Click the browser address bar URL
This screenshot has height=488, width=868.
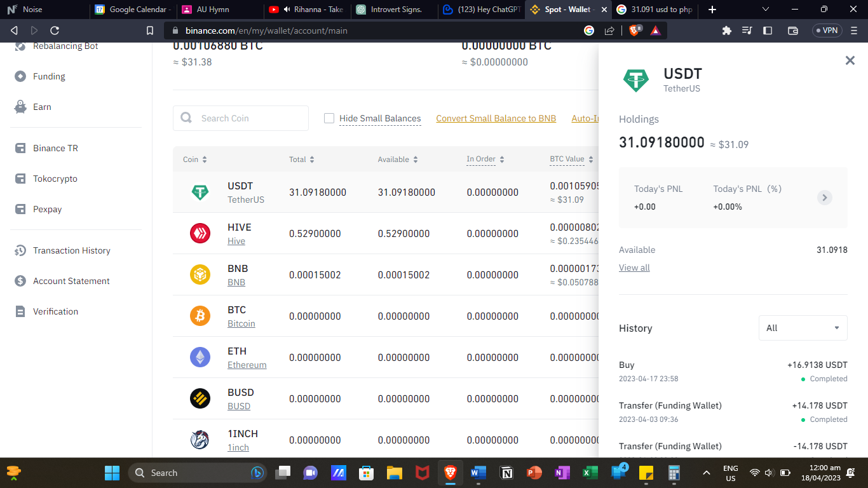click(266, 30)
